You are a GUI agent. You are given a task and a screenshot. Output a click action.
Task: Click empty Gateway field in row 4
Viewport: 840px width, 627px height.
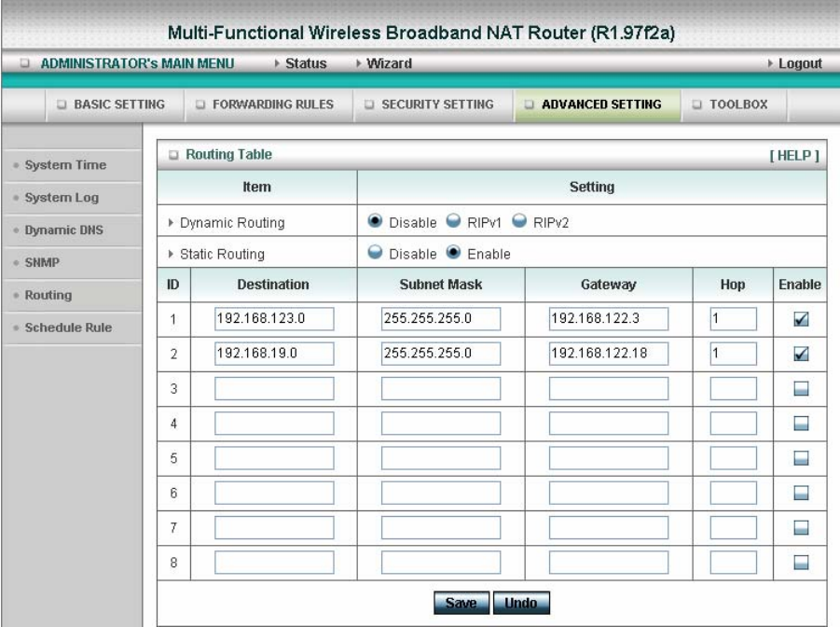[x=609, y=424]
